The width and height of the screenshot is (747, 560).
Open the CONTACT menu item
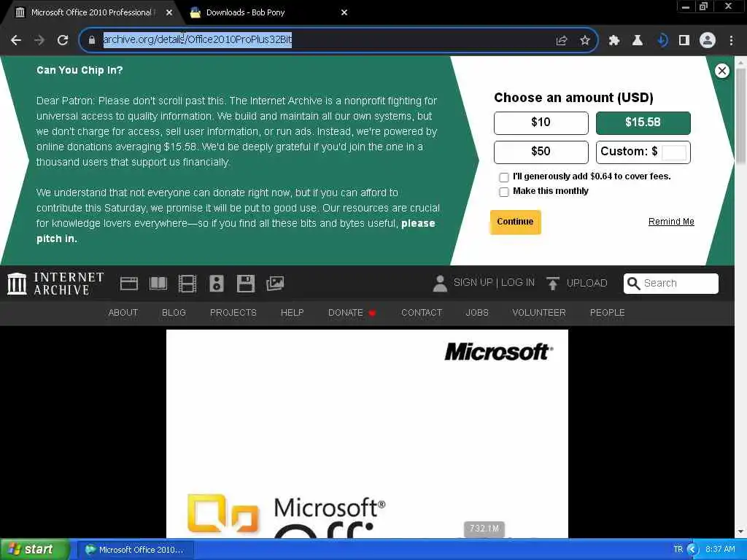click(421, 312)
